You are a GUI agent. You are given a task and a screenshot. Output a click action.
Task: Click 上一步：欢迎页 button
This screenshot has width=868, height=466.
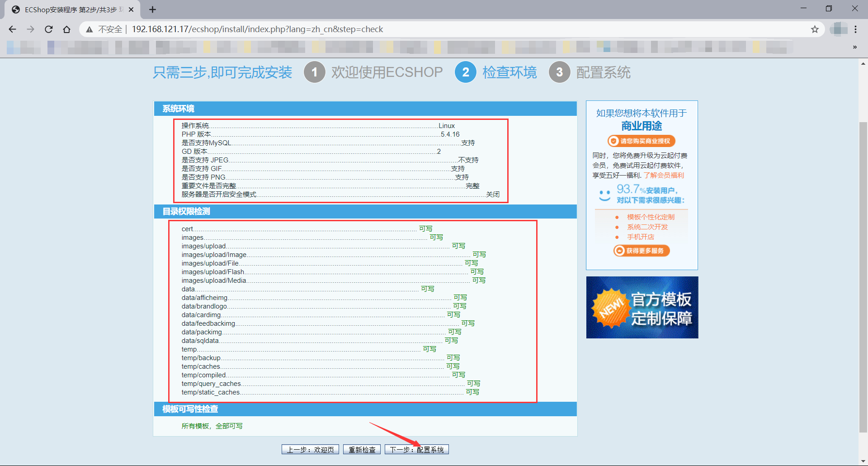click(310, 449)
